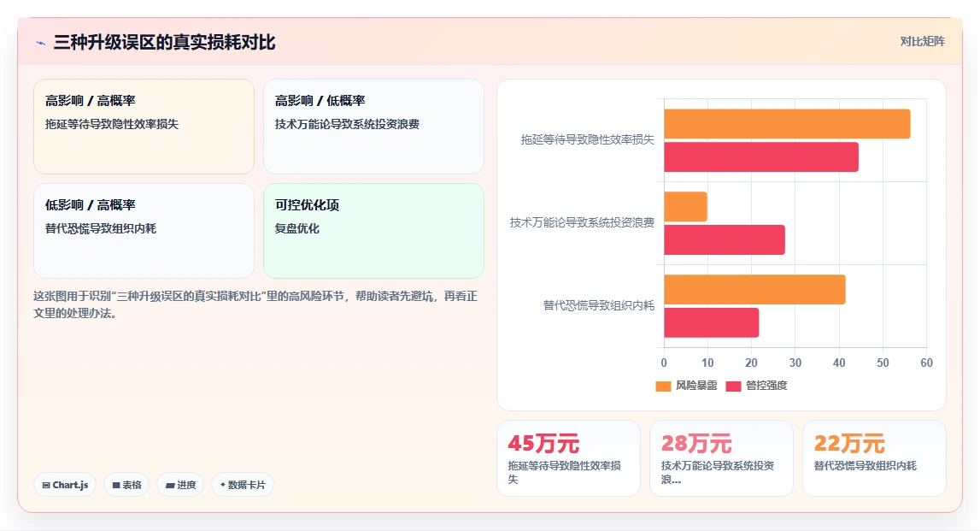Select the 高影响 / 高概率 matrix card

(x=144, y=127)
